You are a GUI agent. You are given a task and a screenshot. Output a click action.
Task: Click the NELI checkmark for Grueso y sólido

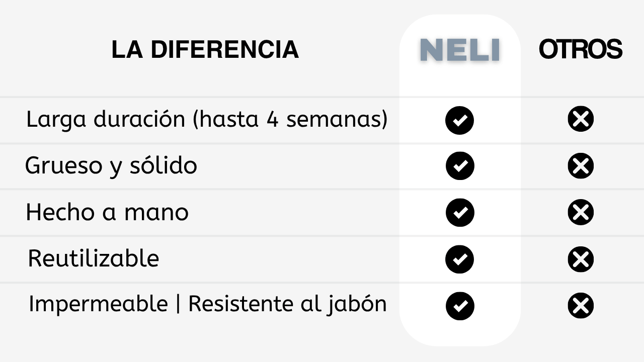(x=459, y=166)
